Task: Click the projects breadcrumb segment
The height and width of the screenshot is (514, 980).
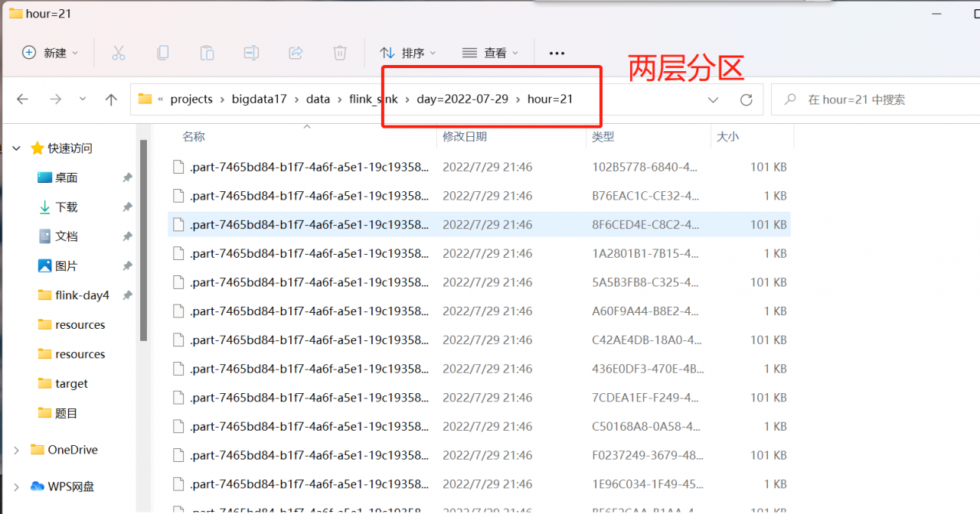Action: click(191, 99)
